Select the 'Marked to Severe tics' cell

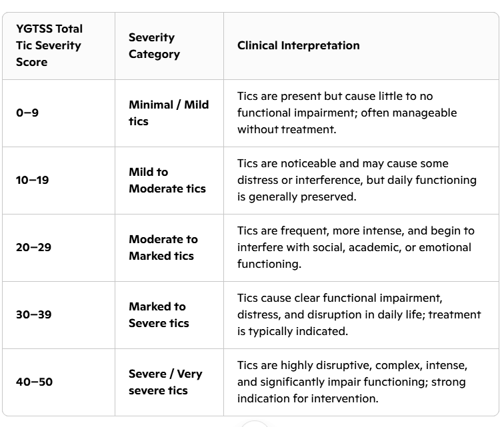click(x=159, y=315)
